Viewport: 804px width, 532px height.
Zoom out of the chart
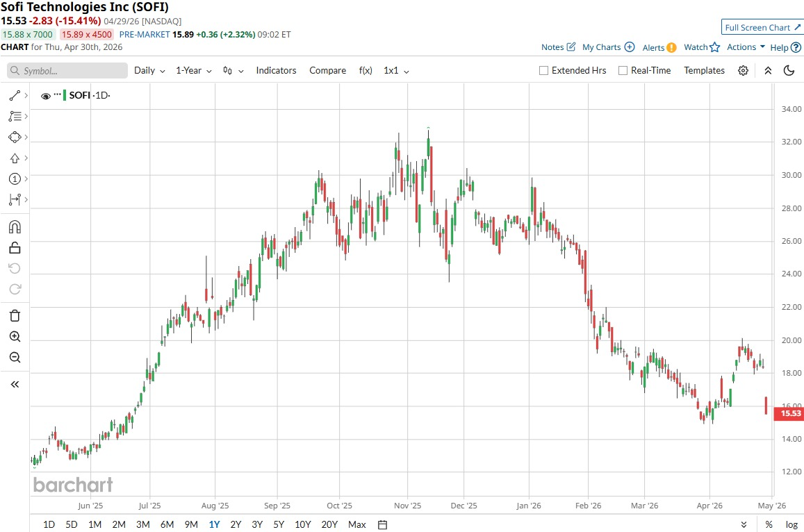tap(15, 357)
